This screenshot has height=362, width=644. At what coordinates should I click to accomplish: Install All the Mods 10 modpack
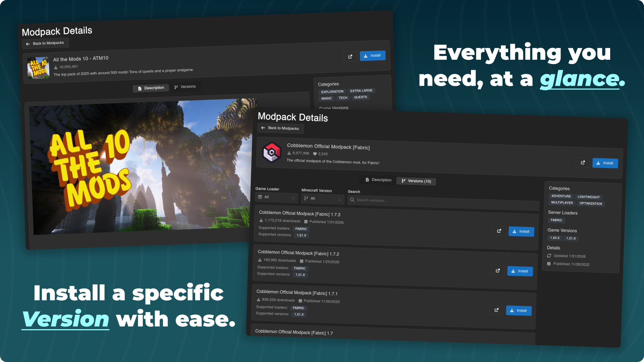tap(372, 56)
